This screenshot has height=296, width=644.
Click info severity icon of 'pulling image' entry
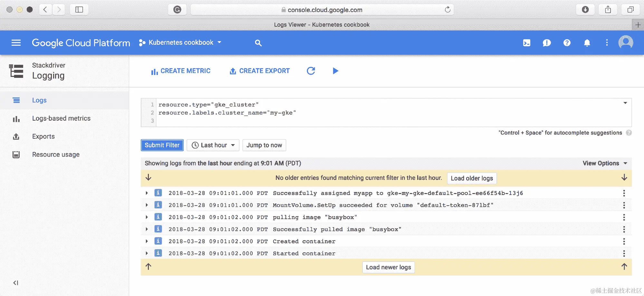158,217
